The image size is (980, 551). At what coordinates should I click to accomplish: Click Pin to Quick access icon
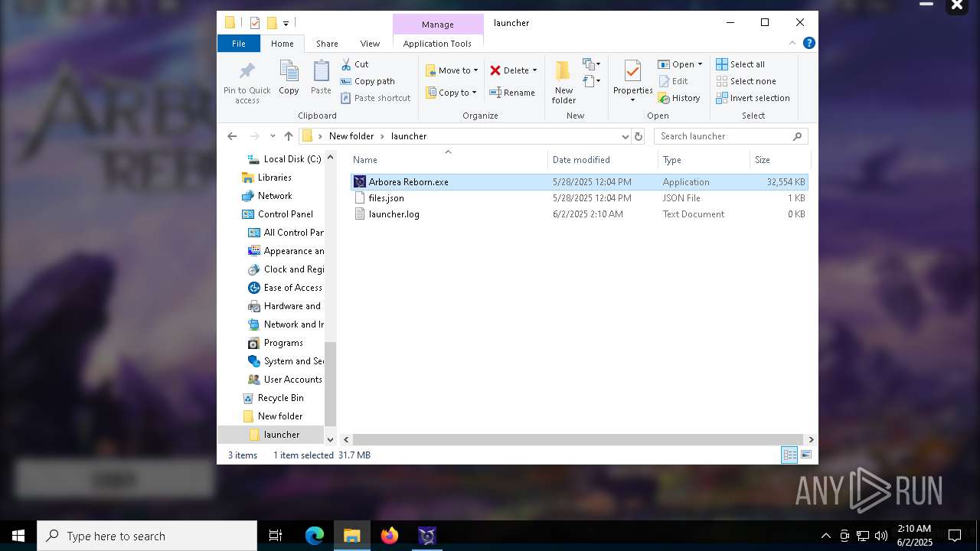pos(247,71)
